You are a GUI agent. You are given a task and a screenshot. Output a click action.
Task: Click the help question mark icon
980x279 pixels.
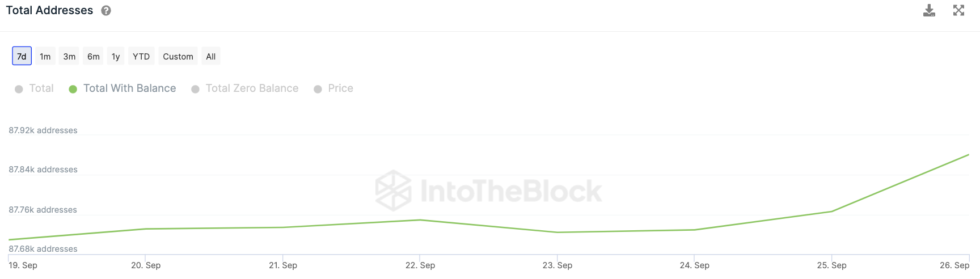coord(106,11)
